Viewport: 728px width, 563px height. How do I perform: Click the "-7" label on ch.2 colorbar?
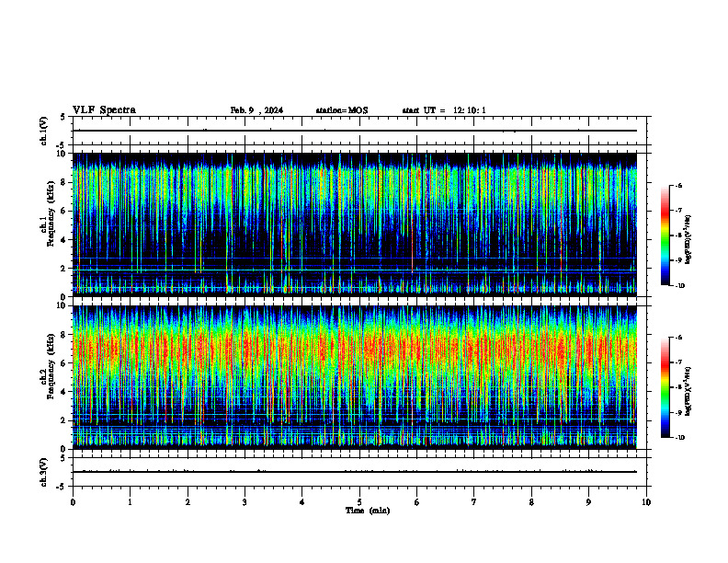click(x=678, y=362)
